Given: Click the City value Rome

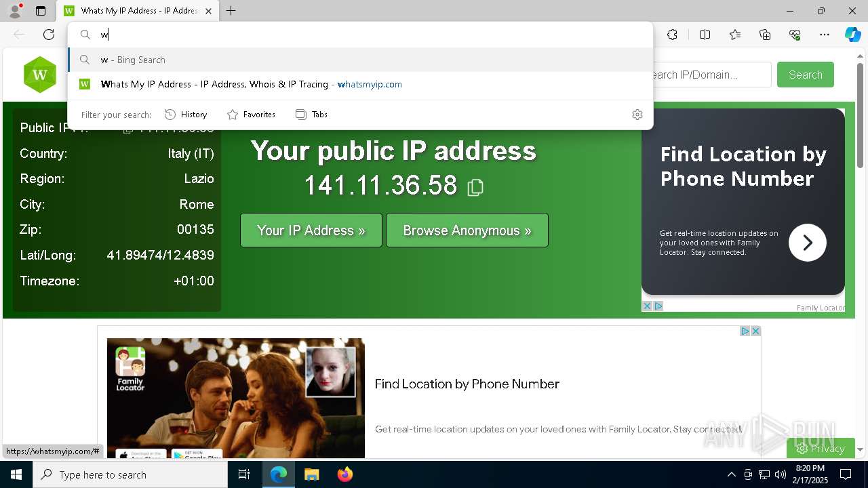Looking at the screenshot, I should click(197, 204).
